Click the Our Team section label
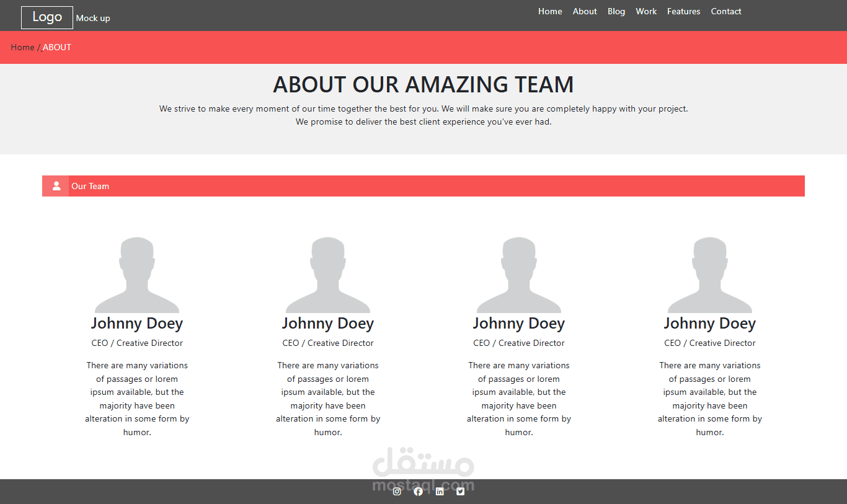 point(90,186)
